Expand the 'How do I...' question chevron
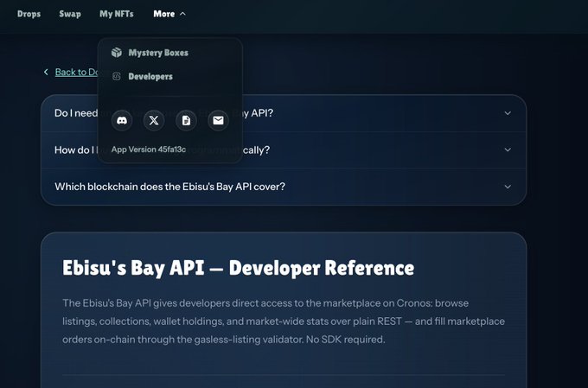The image size is (588, 388). pos(508,150)
